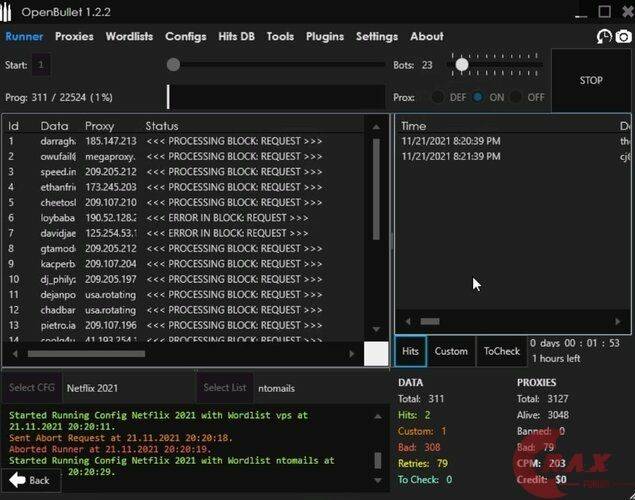Click the Select CFG button

point(32,388)
